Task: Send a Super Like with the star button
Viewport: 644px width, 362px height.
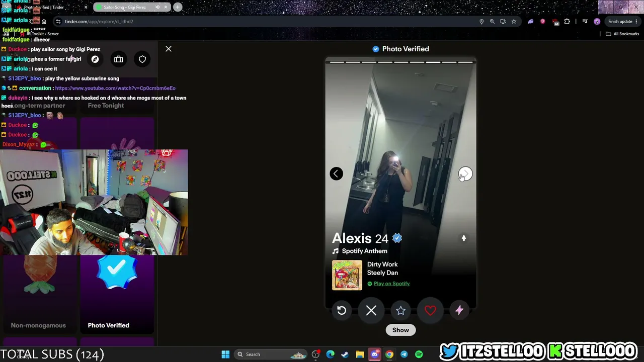Action: pyautogui.click(x=400, y=311)
